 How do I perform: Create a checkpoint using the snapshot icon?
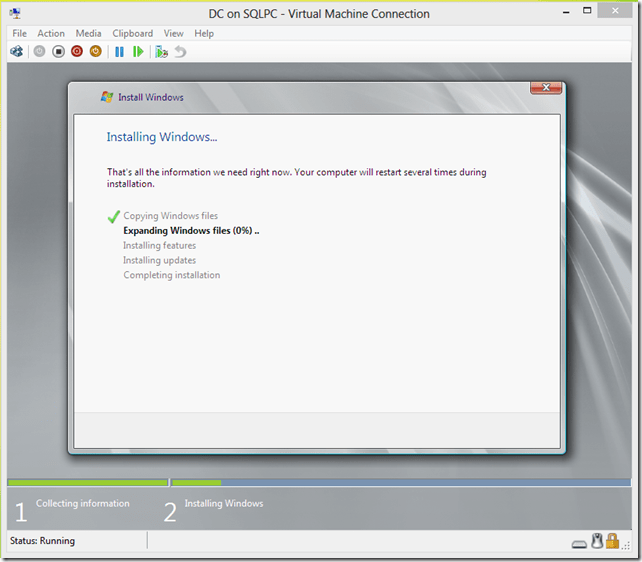(x=161, y=51)
